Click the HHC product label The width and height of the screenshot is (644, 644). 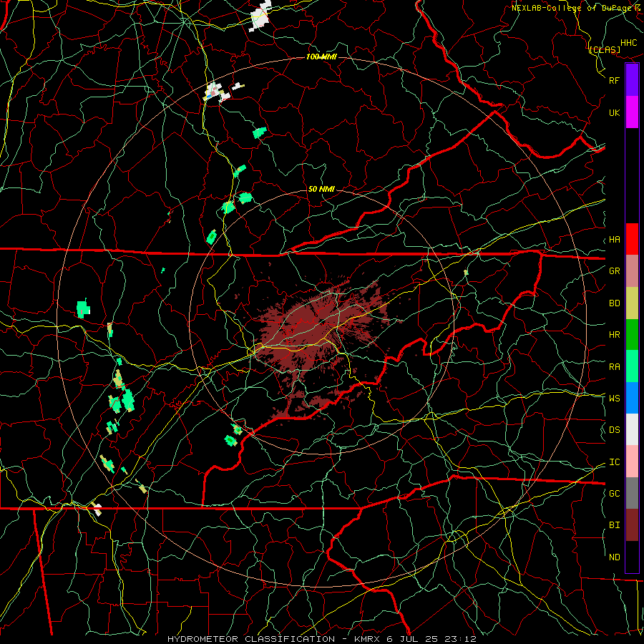629,43
